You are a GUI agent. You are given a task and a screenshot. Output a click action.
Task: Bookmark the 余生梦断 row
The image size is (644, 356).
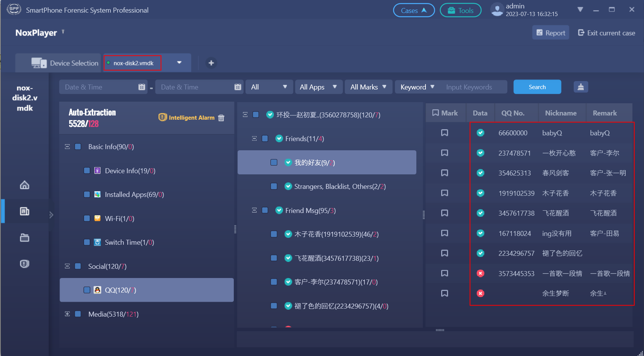coord(445,293)
